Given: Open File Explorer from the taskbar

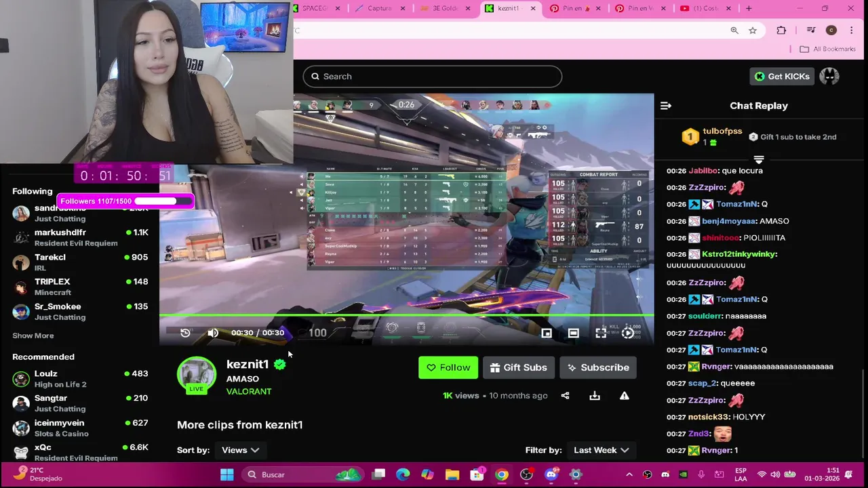Looking at the screenshot, I should (x=452, y=474).
